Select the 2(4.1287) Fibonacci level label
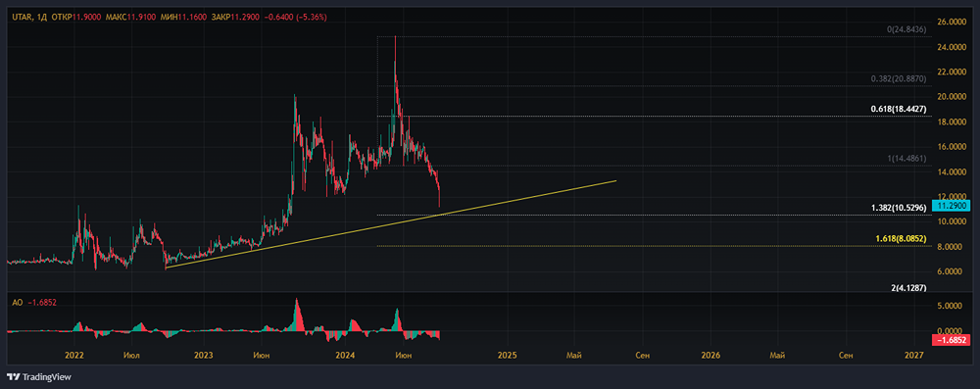The image size is (980, 389). [908, 288]
